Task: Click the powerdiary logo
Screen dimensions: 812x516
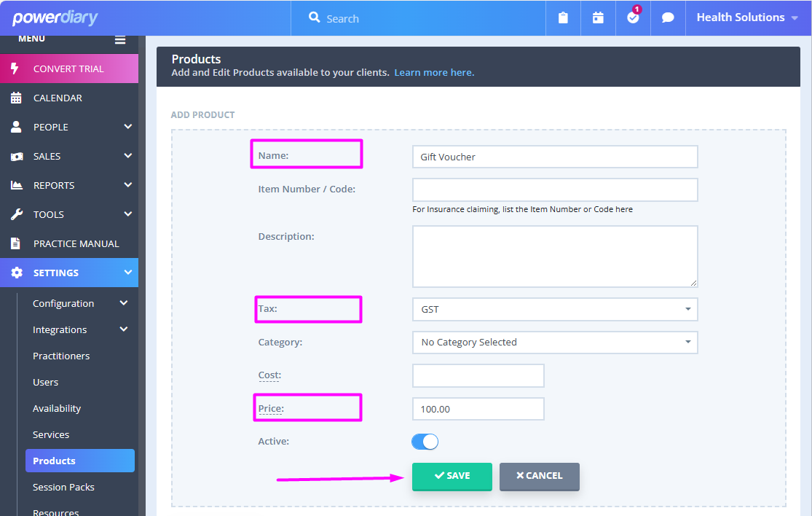Action: [x=55, y=18]
